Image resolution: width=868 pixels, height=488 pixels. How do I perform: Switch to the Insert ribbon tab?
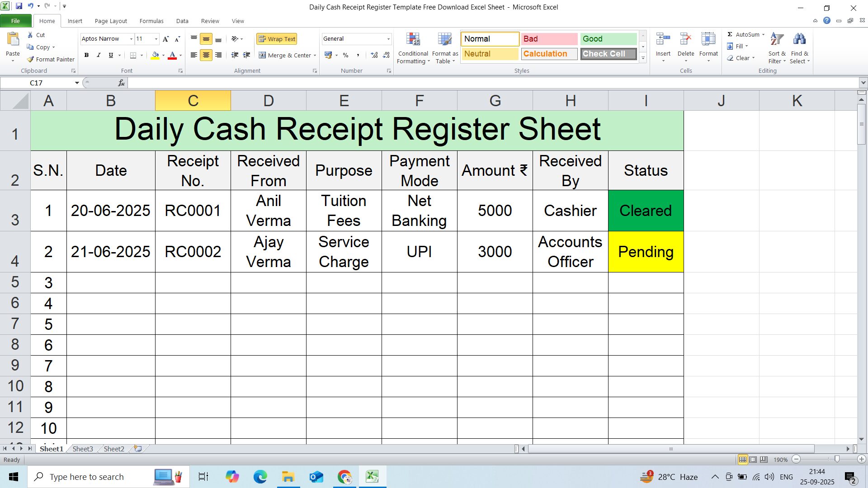tap(75, 21)
